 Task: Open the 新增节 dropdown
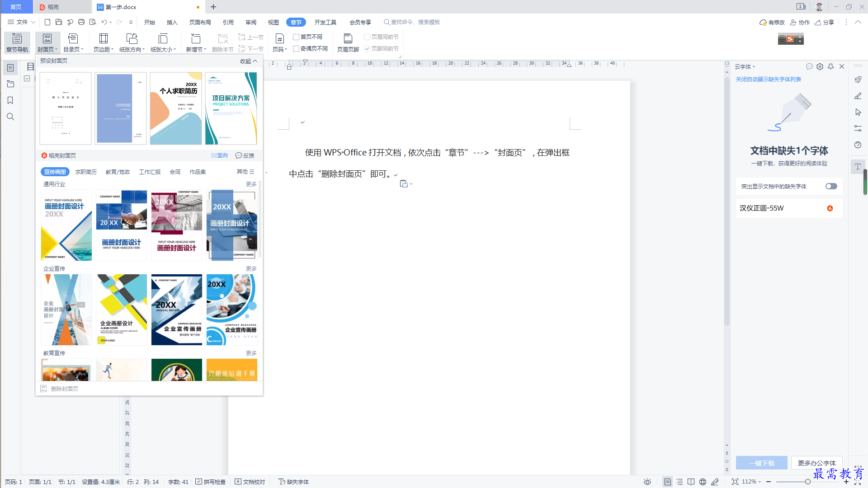[x=196, y=49]
